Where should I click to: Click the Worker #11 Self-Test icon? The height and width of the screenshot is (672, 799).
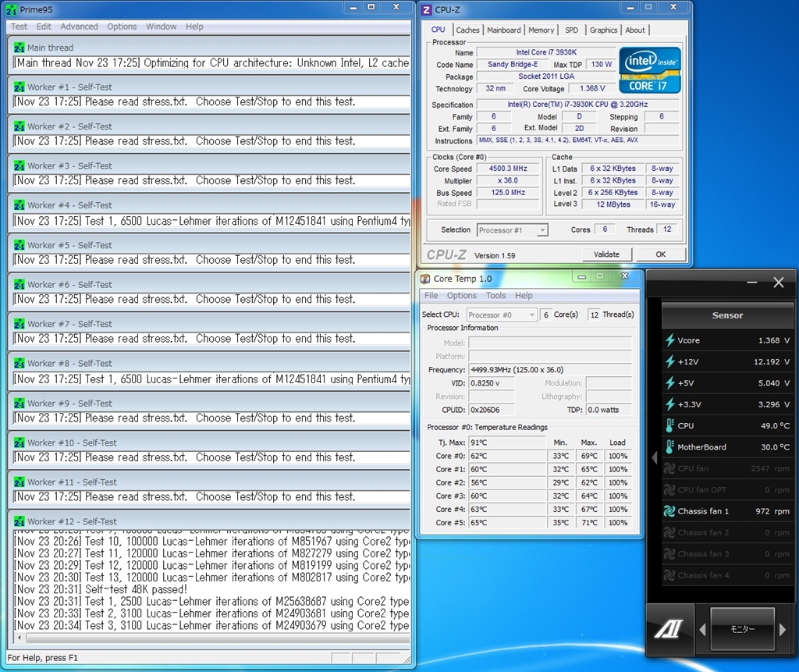[20, 482]
